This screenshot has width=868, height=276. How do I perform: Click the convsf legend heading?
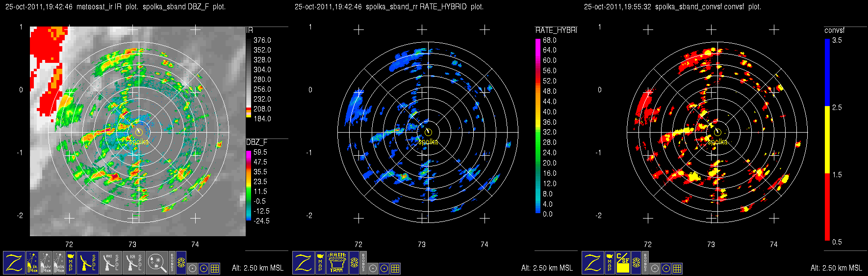[x=835, y=30]
